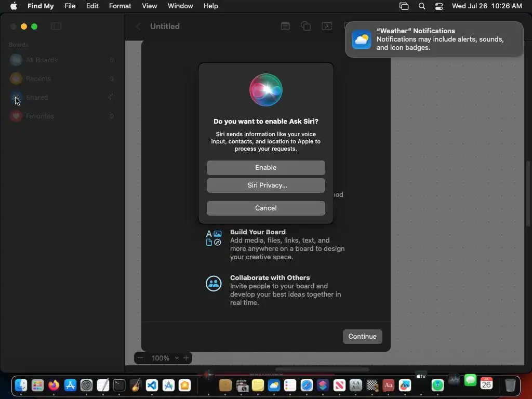The height and width of the screenshot is (399, 532).
Task: Open the 100% zoom level dropdown
Action: tap(165, 358)
